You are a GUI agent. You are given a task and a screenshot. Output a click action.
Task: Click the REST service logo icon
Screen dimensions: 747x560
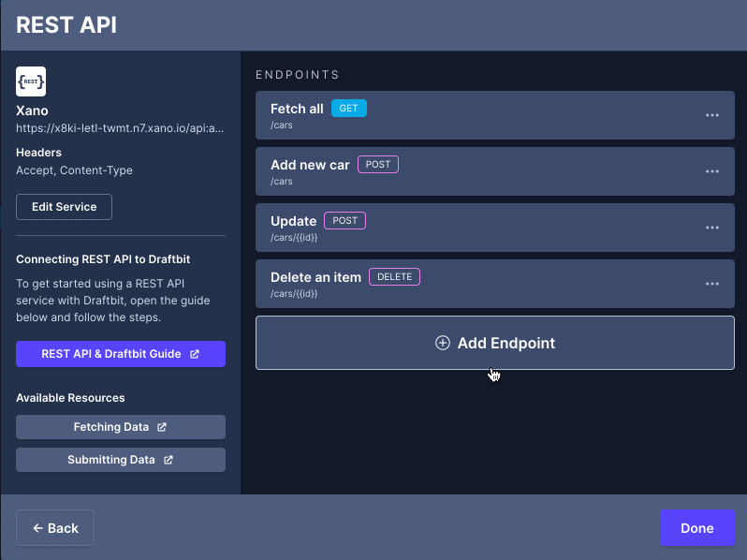coord(31,81)
